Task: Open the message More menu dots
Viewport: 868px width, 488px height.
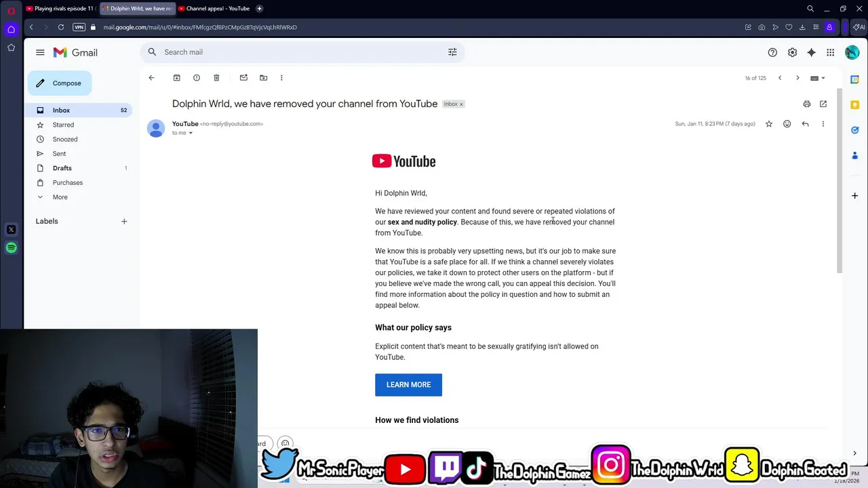Action: (823, 124)
